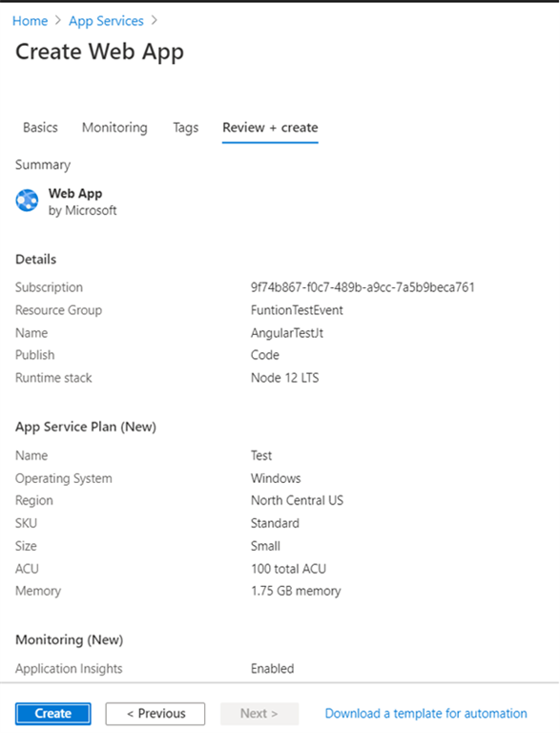Click the Web App globe icon

click(27, 200)
